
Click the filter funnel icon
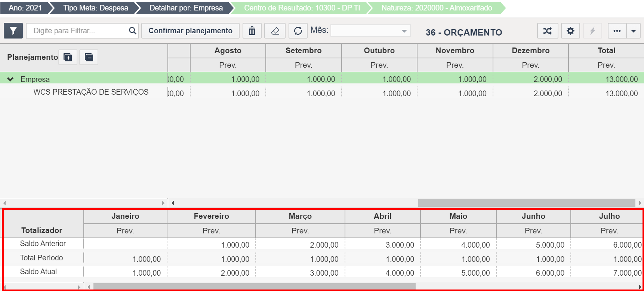(x=13, y=31)
